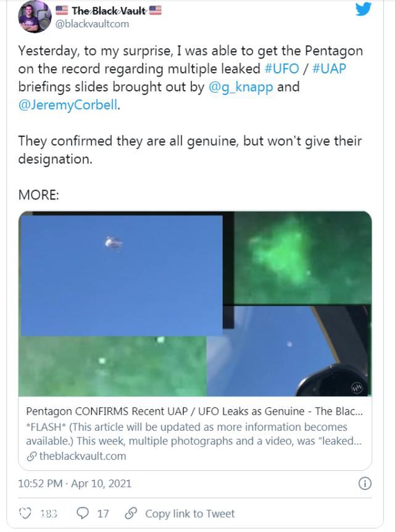395x532 pixels.
Task: Click the chain link copy icon
Action: (130, 513)
